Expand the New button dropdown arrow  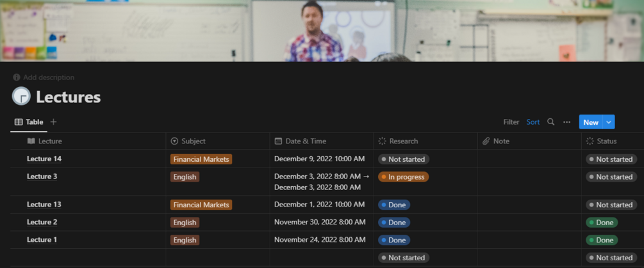tap(609, 122)
